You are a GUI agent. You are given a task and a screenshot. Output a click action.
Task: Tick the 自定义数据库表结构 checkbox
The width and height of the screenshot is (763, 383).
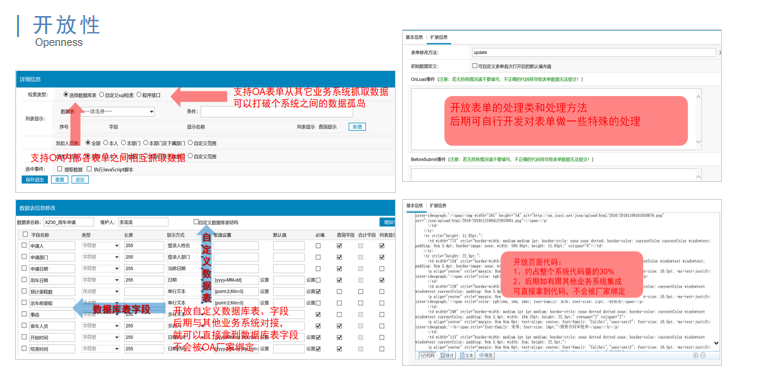(x=196, y=221)
